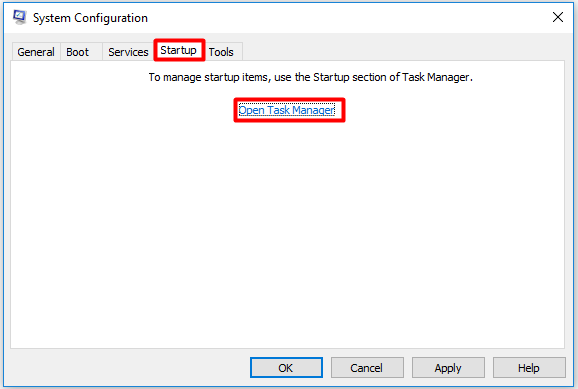Close the System Configuration window
This screenshot has width=578, height=389.
558,17
